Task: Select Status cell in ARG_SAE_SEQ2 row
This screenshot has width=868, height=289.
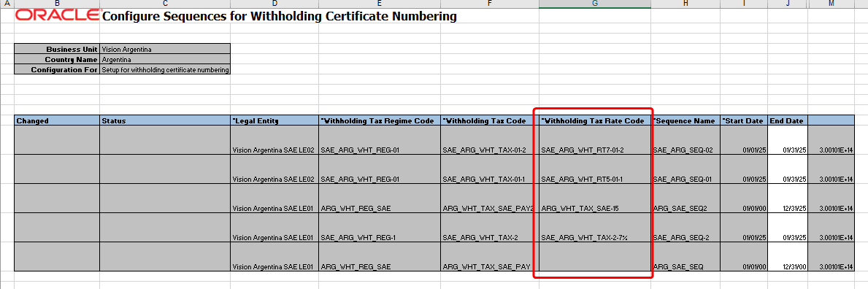Action: tap(165, 199)
